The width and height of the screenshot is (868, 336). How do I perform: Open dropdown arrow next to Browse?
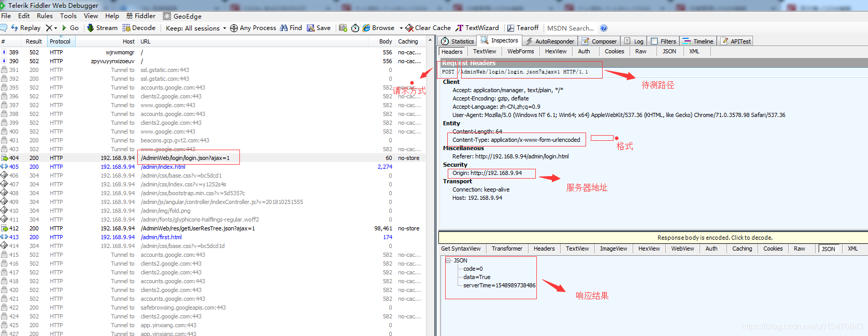(x=401, y=28)
